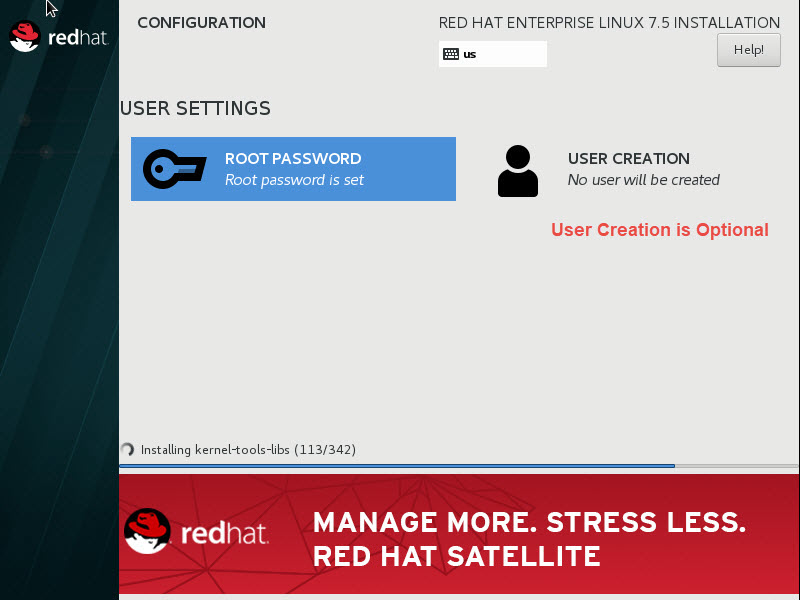The width and height of the screenshot is (800, 600).
Task: Click 'Root password is set' status text
Action: (x=294, y=180)
